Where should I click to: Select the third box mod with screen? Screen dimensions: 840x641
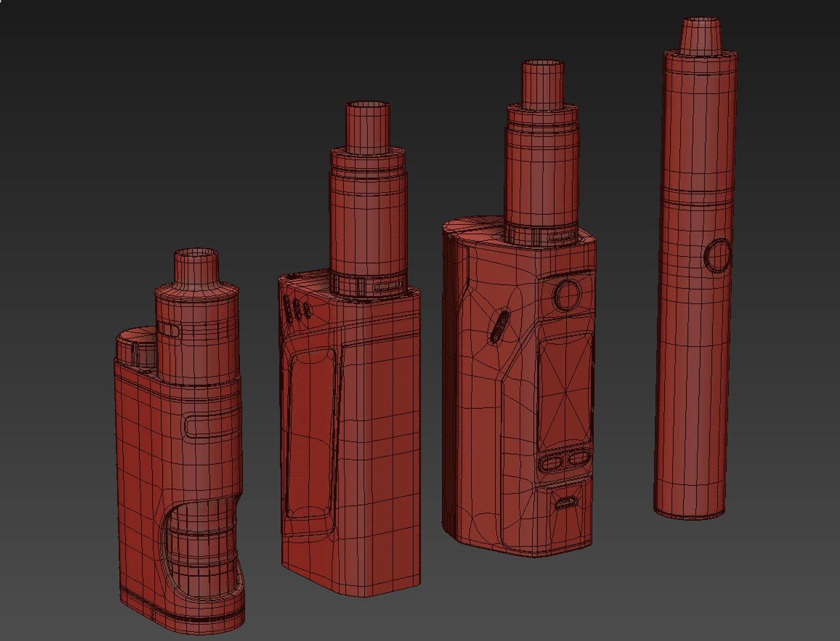[519, 309]
